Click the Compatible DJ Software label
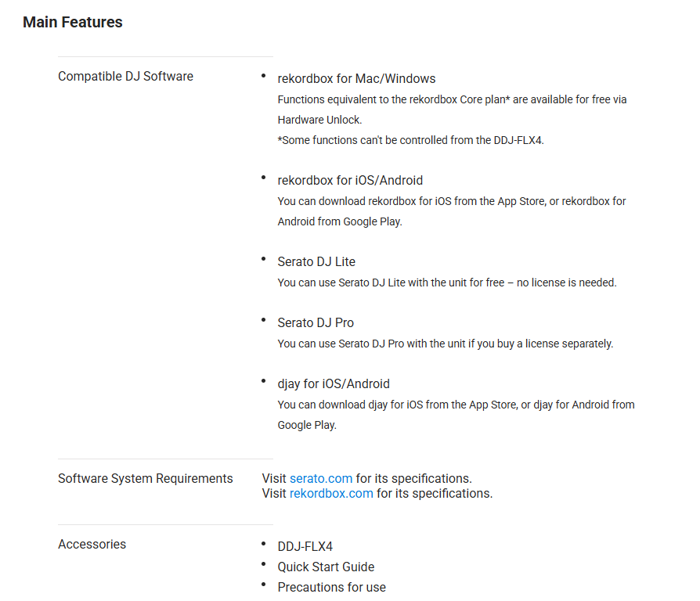The width and height of the screenshot is (700, 601). click(x=125, y=76)
